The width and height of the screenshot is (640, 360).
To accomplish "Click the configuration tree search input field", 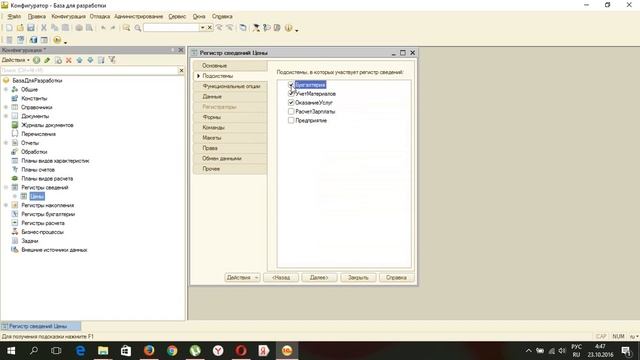I will pos(89,71).
